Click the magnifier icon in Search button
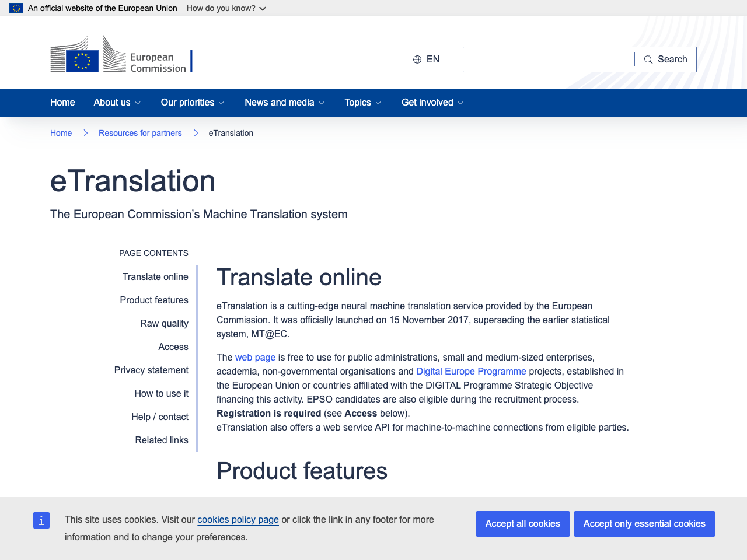 click(648, 60)
